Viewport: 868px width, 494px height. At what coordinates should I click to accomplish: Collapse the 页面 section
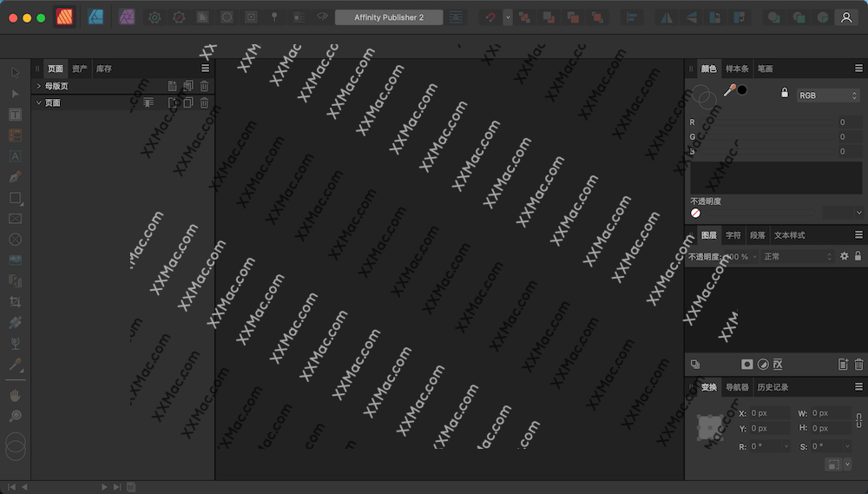(39, 102)
